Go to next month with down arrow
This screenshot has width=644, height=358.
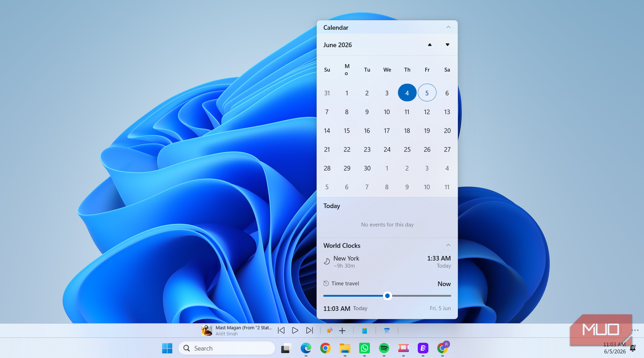click(x=448, y=45)
